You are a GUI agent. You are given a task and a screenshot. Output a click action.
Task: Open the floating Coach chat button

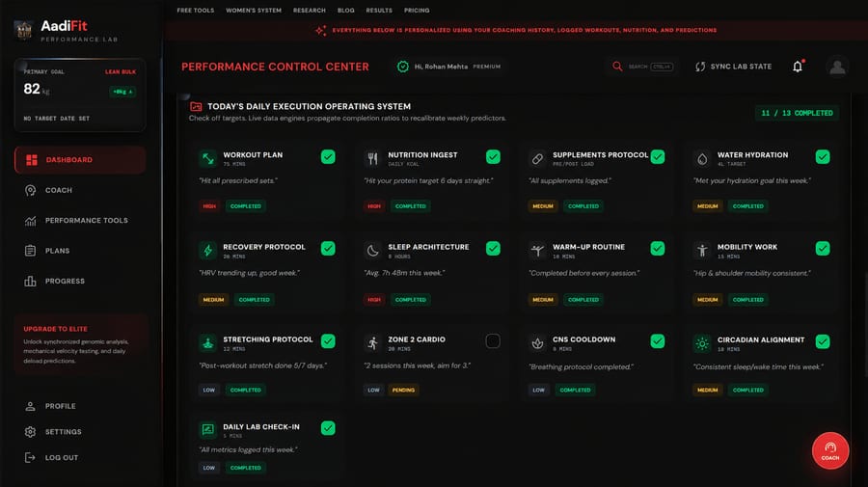coord(829,450)
